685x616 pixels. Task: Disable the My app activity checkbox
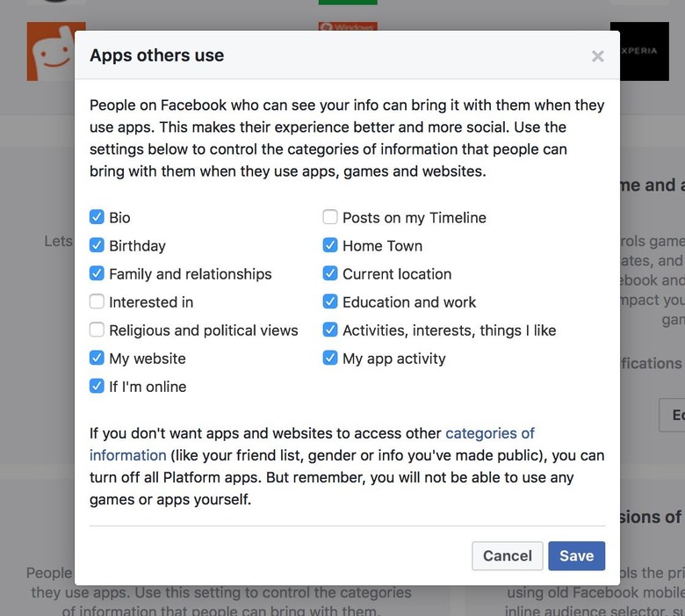pyautogui.click(x=330, y=359)
